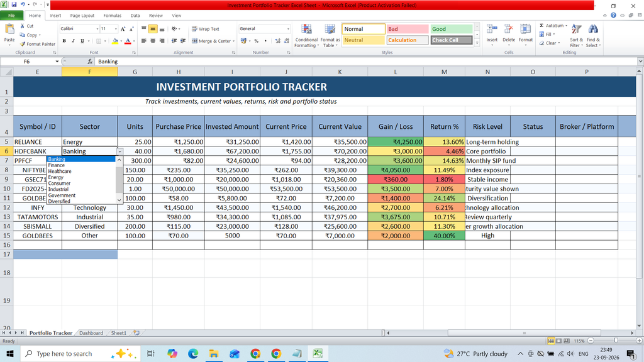
Task: Switch to Page Layout view in status bar
Action: (558, 341)
